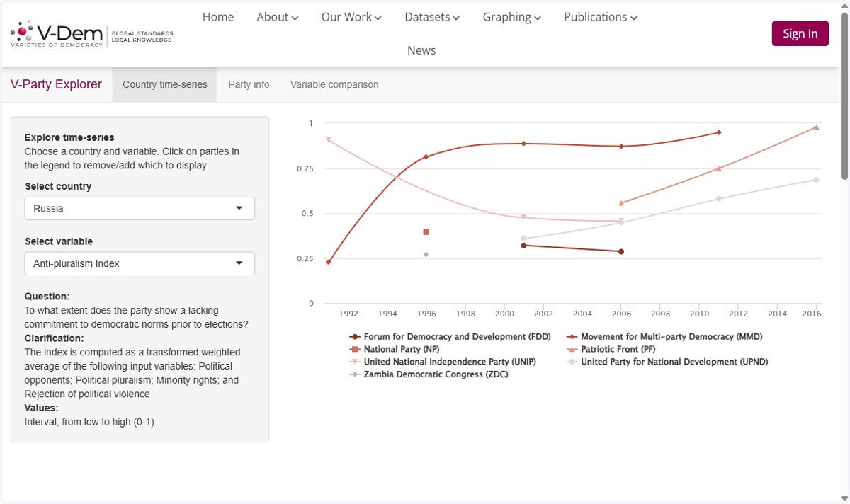The width and height of the screenshot is (850, 504).
Task: Click the MMD data point at 2011
Action: click(x=719, y=132)
